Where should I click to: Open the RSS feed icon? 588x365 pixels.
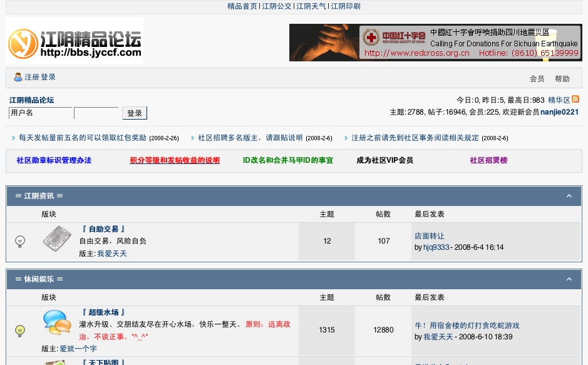[x=575, y=99]
